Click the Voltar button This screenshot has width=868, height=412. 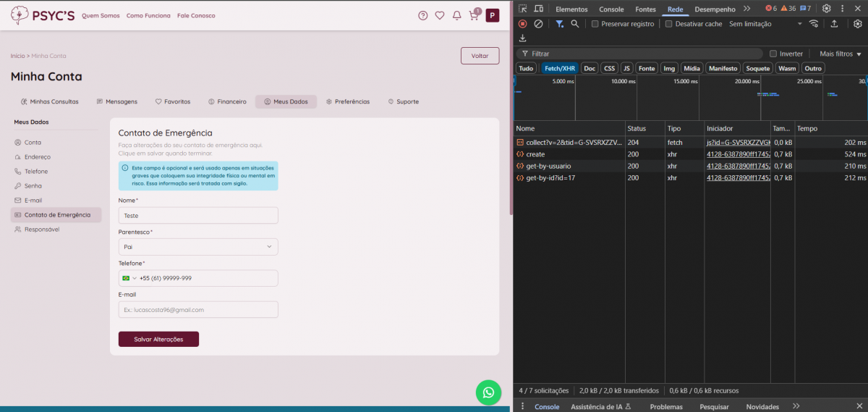480,56
